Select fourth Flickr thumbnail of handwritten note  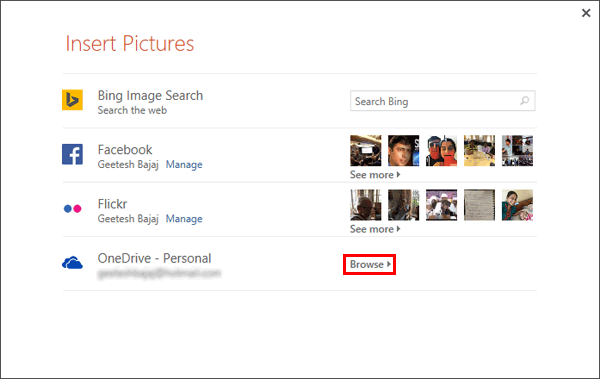[x=479, y=205]
